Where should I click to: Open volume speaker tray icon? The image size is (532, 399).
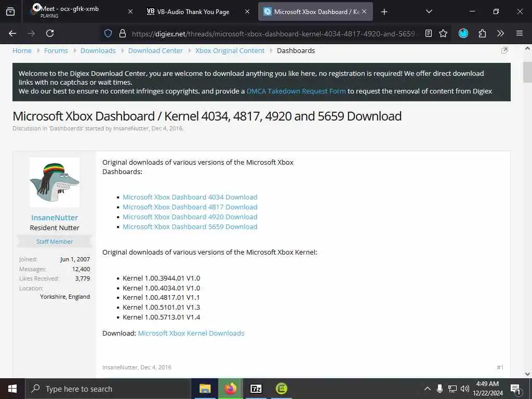[x=465, y=389]
